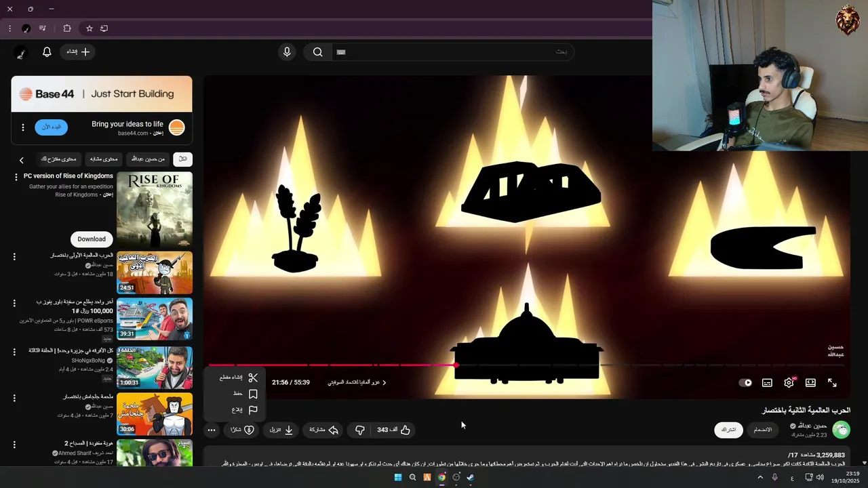Toggle the autoplay switch in the player

tap(745, 382)
